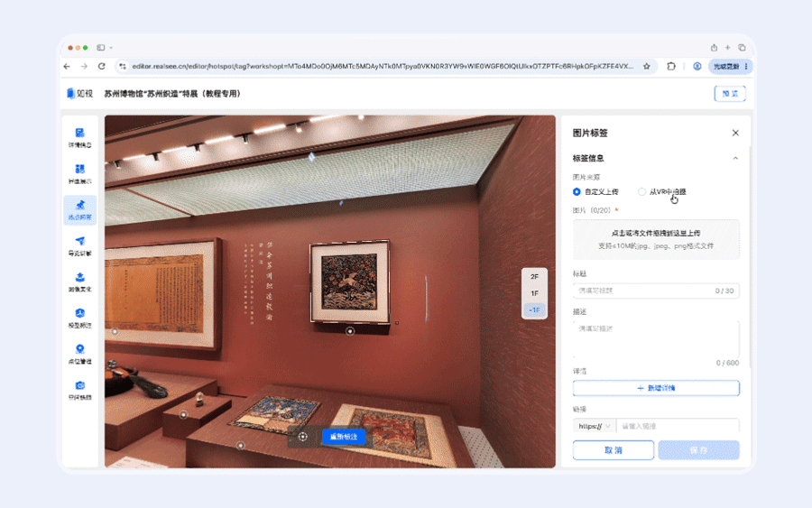This screenshot has height=508, width=812.
Task: Open the dropdown arrow next to the sidebar toggle
Action: coord(111,48)
